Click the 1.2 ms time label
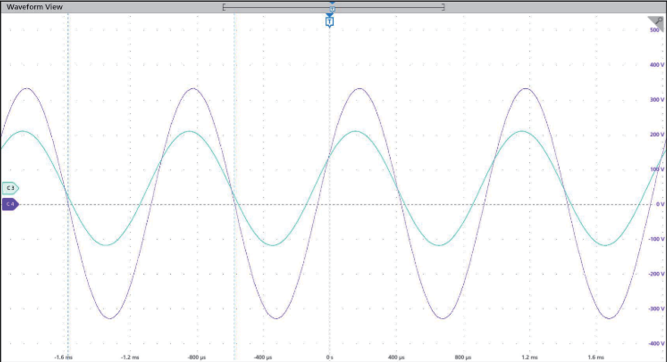The image size is (667, 362). (529, 357)
